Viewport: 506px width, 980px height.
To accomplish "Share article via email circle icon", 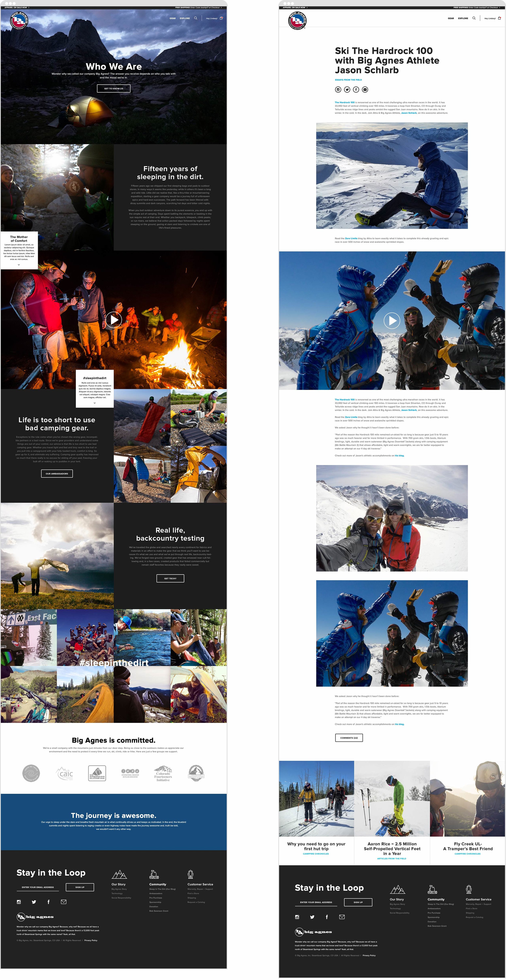I will pos(365,89).
